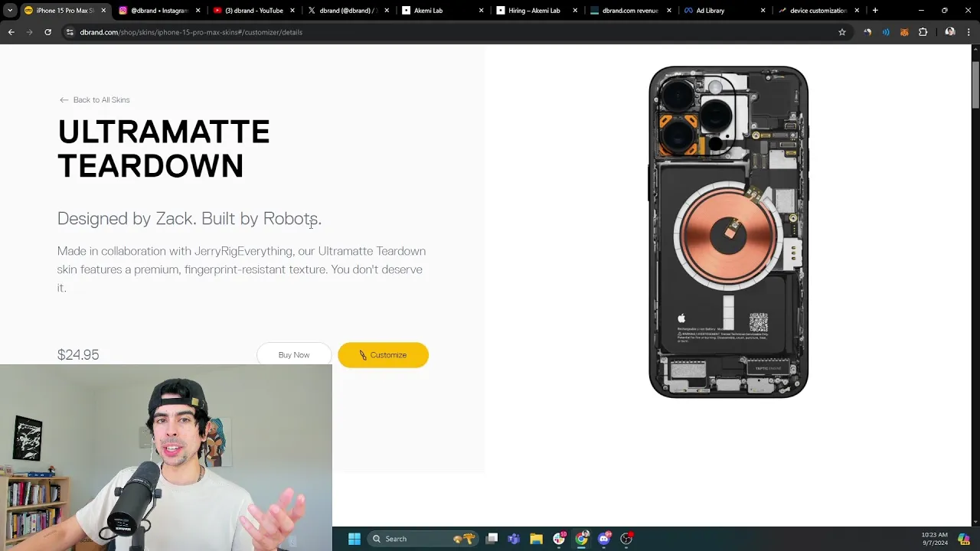The height and width of the screenshot is (551, 980).
Task: Open the Windows Start menu
Action: [x=354, y=539]
